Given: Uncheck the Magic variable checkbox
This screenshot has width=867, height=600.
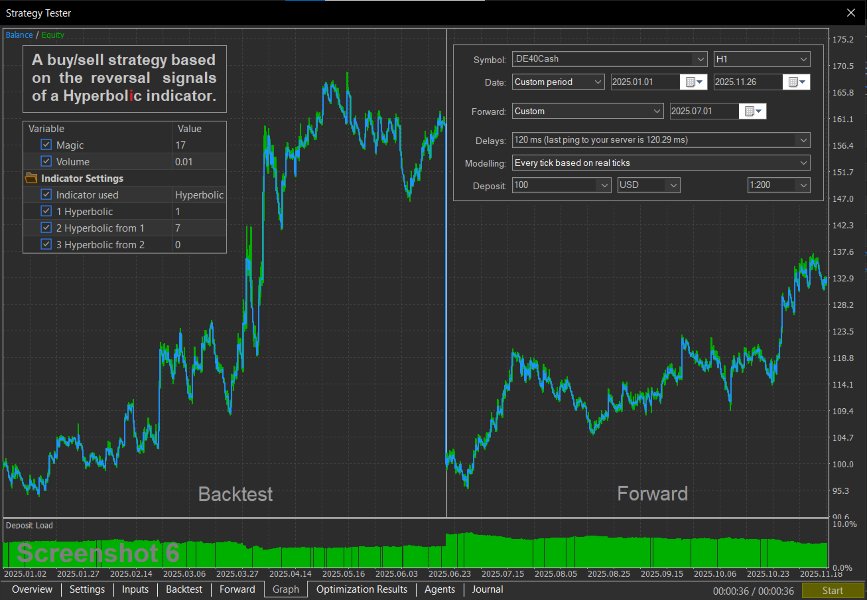Looking at the screenshot, I should (46, 145).
